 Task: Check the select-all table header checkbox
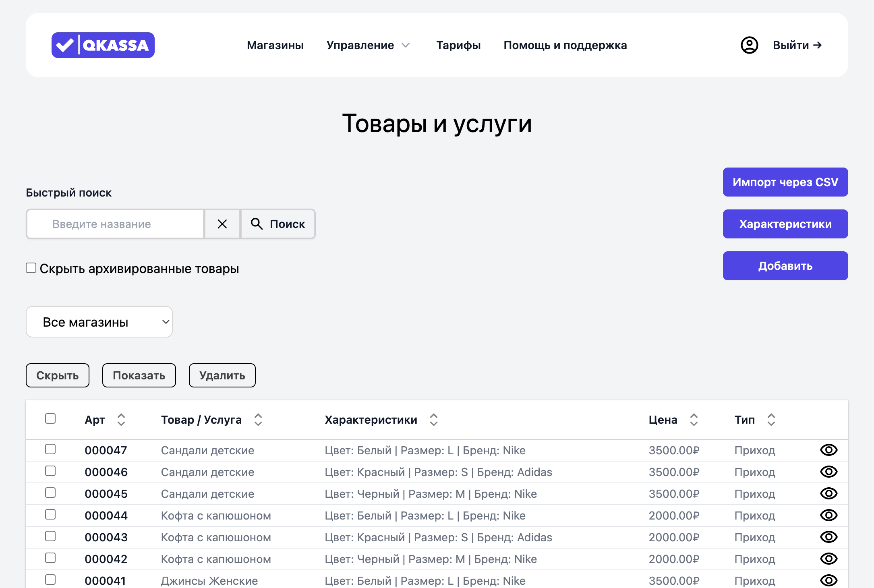click(x=50, y=418)
